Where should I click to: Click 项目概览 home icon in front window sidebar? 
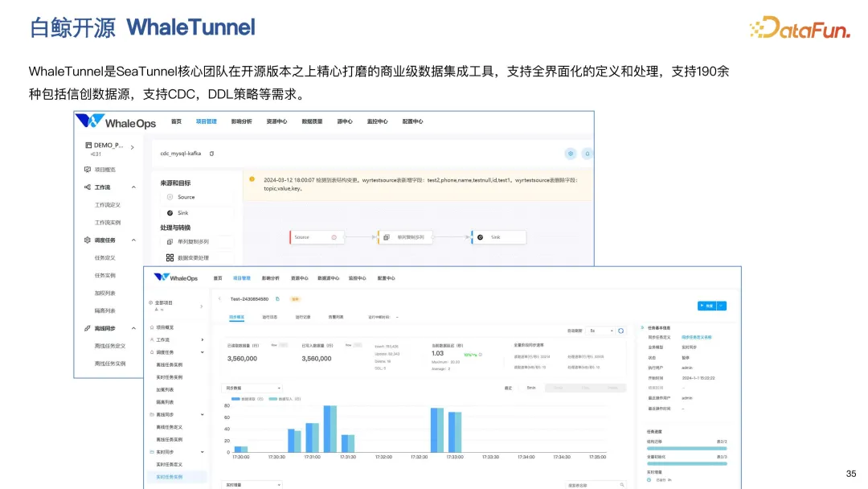coord(152,328)
